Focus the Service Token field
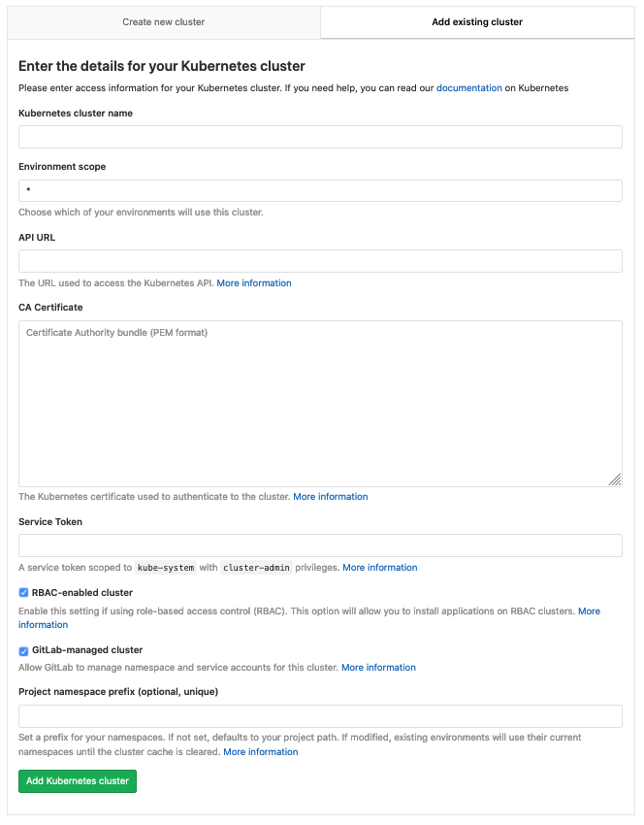This screenshot has width=644, height=825. 320,545
